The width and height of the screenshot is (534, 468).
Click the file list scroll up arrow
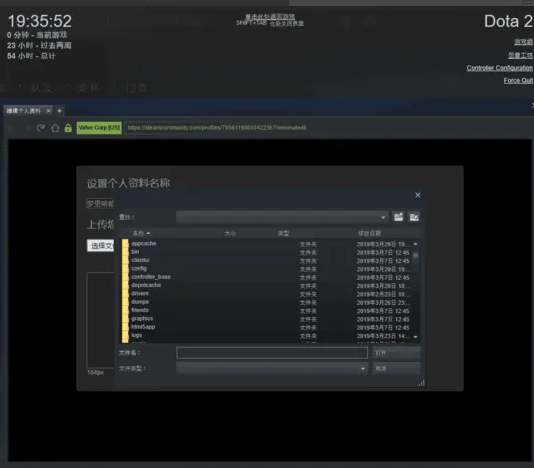pos(415,244)
